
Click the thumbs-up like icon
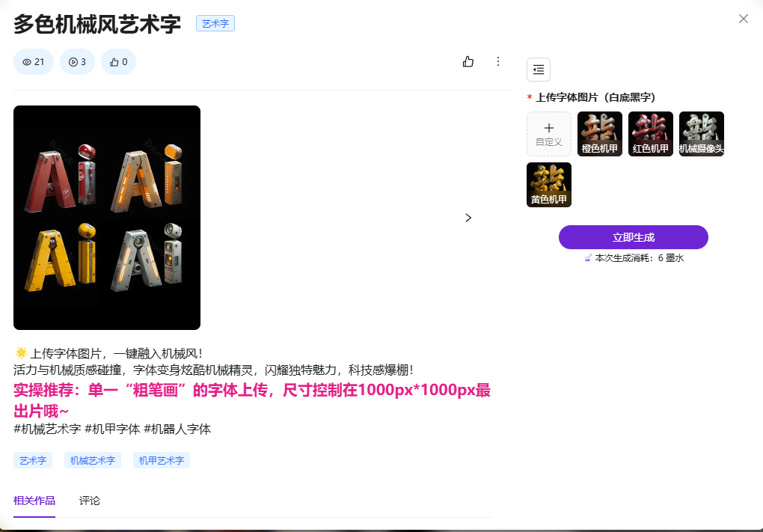(x=468, y=62)
